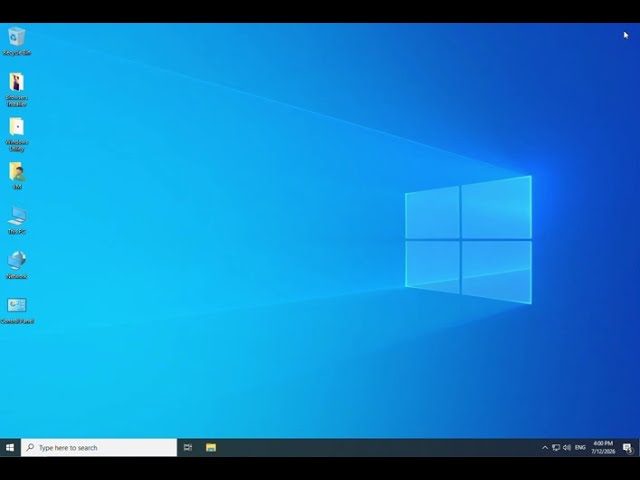Screen dimensions: 640x480
Task: Open the volume speaker tray icon
Action: (x=567, y=448)
